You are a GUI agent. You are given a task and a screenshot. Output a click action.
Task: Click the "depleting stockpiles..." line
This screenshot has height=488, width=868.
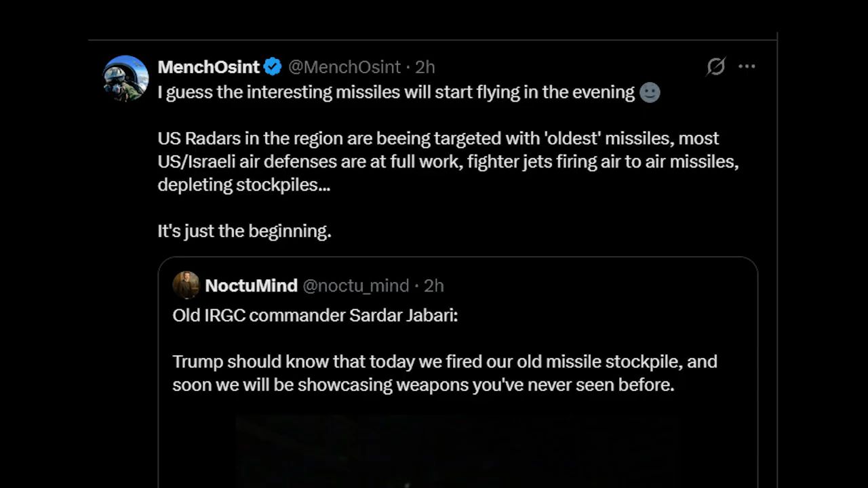[x=244, y=185]
